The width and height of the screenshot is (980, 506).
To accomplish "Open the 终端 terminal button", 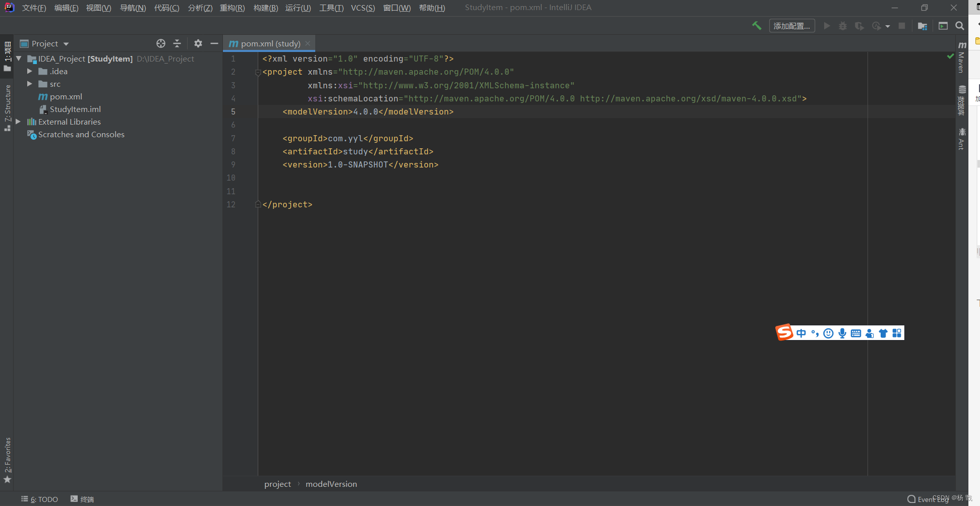I will (82, 499).
